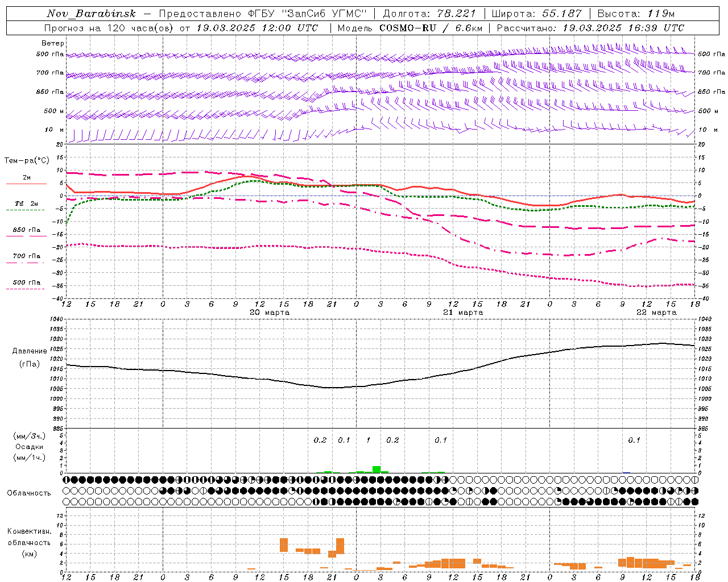Click the Конвективн. convective cloud label
Viewport: 728px width, 582px height.
(30, 531)
